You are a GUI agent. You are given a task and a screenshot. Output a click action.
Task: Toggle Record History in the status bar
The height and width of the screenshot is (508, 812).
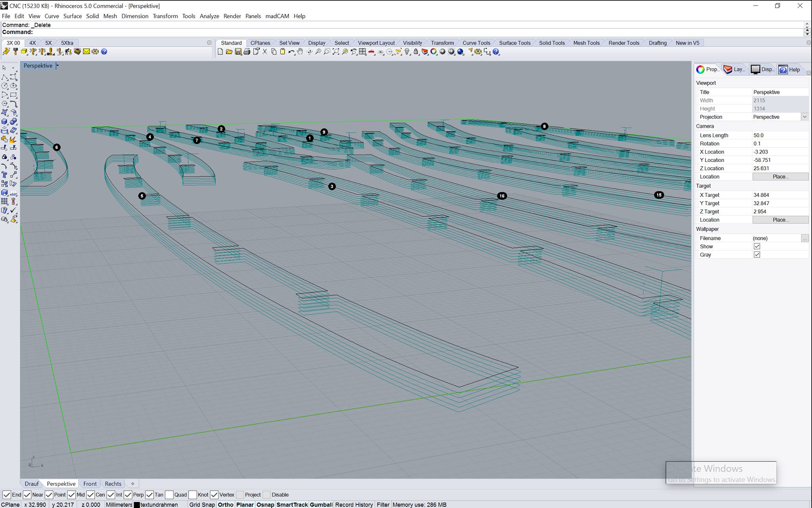[x=354, y=505]
